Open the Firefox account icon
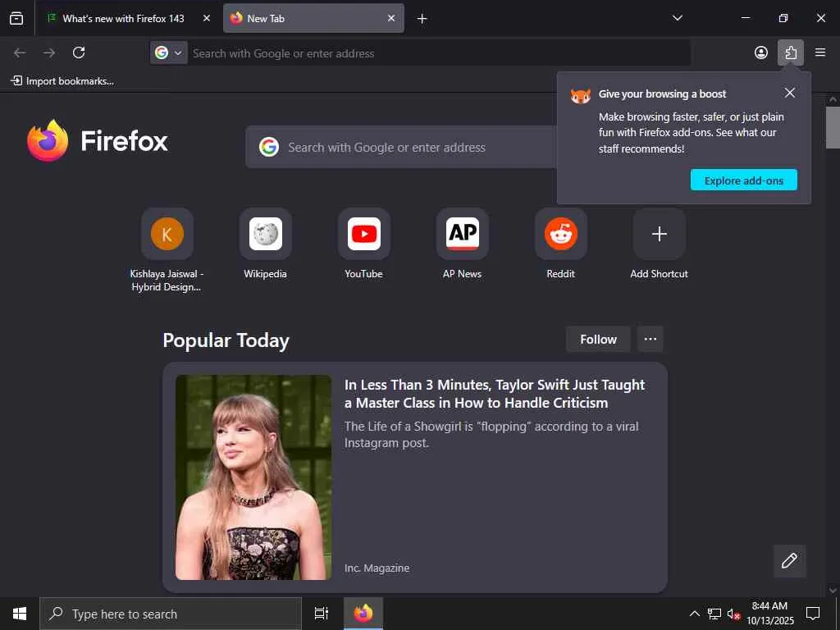Viewport: 840px width, 630px height. click(760, 52)
